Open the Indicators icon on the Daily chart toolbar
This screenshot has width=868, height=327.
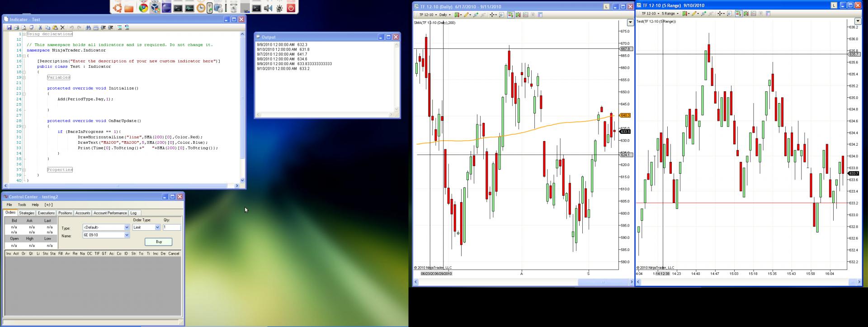tap(525, 15)
